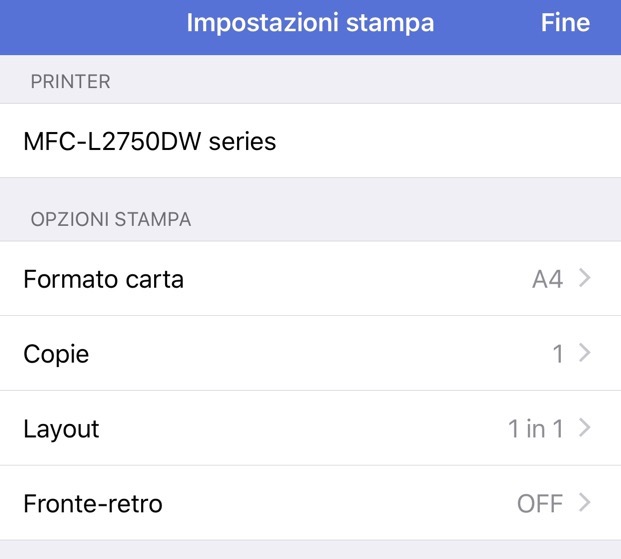Toggle the Fronte-retro OFF value
Viewport: 621px width, 559px height.
tap(540, 504)
